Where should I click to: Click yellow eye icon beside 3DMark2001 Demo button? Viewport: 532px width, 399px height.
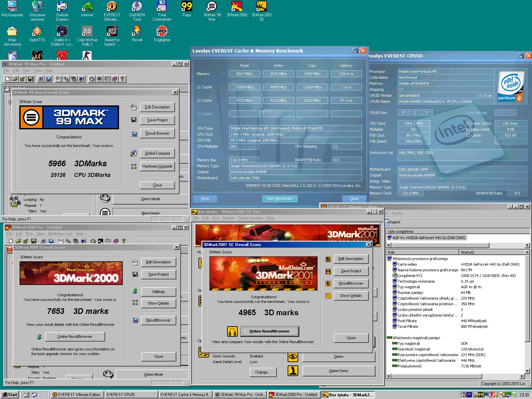click(x=293, y=357)
